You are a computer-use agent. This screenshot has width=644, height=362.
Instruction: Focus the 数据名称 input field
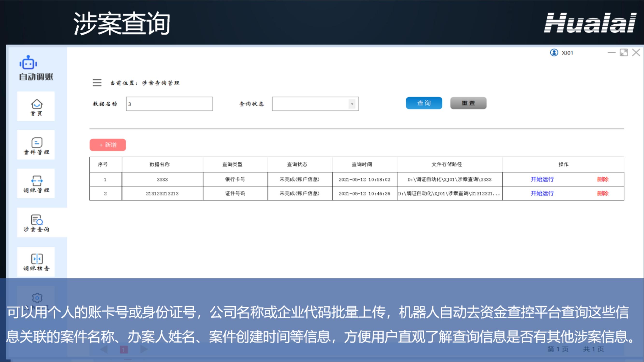169,104
